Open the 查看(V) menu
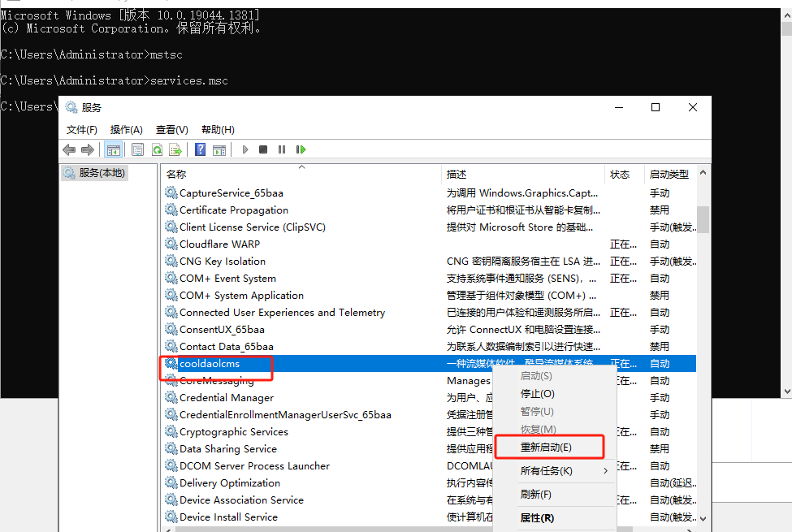 [x=171, y=129]
